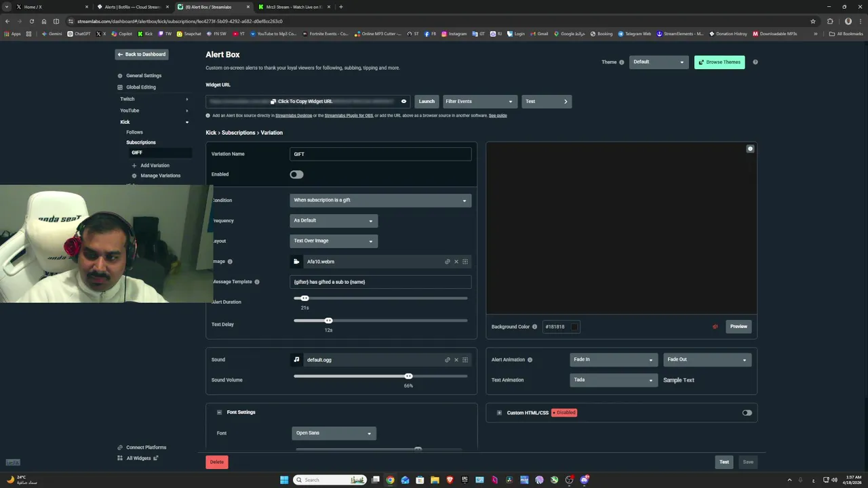Image resolution: width=868 pixels, height=488 pixels.
Task: Select Follows under Kick in sidebar
Action: click(134, 132)
